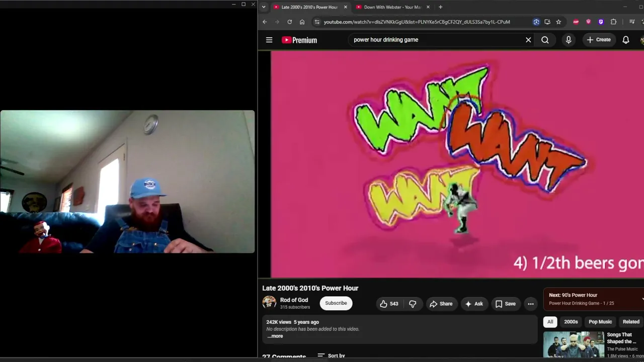The height and width of the screenshot is (362, 644).
Task: Open the Adblock Plus extension
Action: 576,22
